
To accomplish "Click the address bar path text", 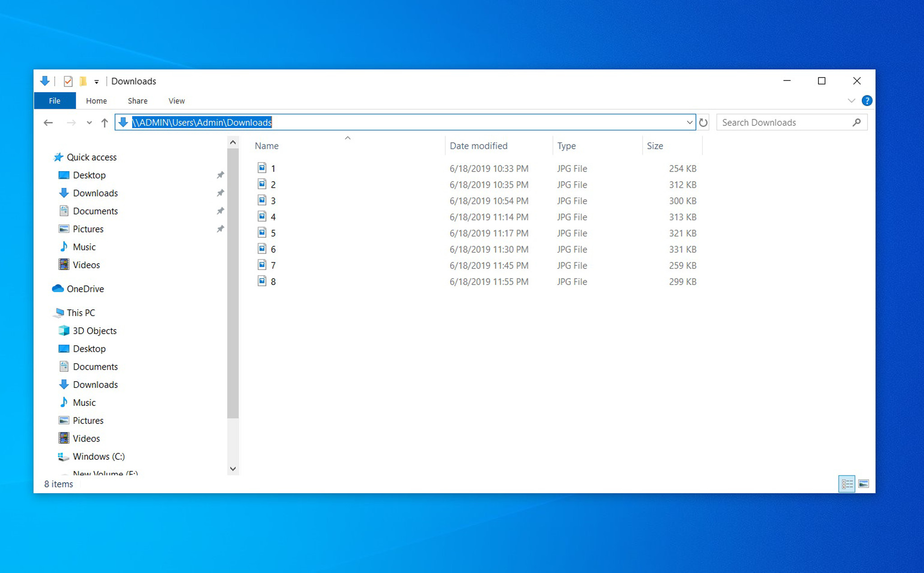I will coord(202,122).
